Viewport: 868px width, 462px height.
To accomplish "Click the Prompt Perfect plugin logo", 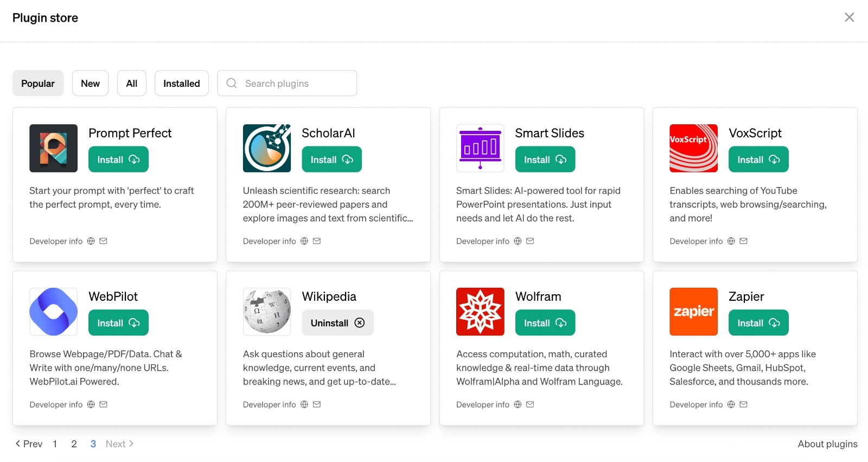I will tap(53, 148).
